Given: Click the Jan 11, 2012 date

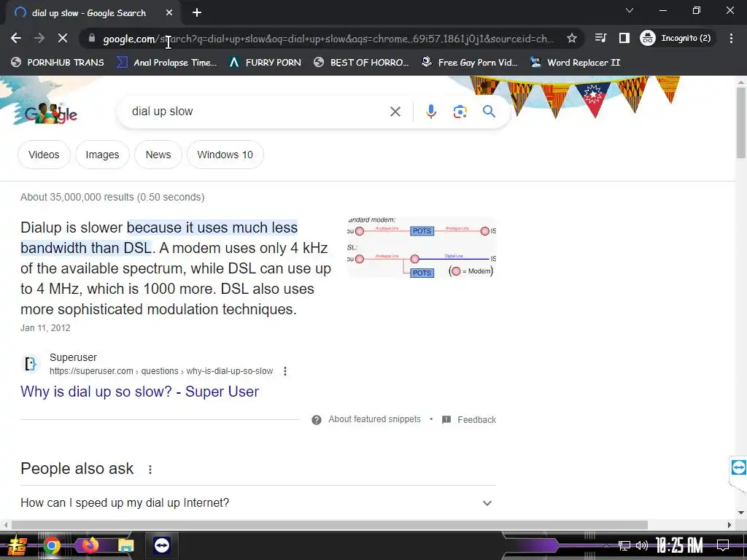Looking at the screenshot, I should 45,328.
